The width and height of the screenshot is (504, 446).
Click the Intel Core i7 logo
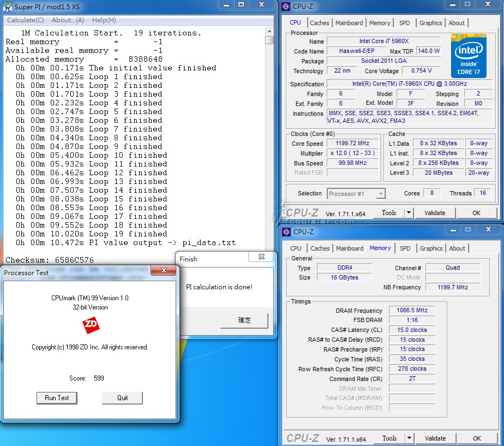pos(469,56)
